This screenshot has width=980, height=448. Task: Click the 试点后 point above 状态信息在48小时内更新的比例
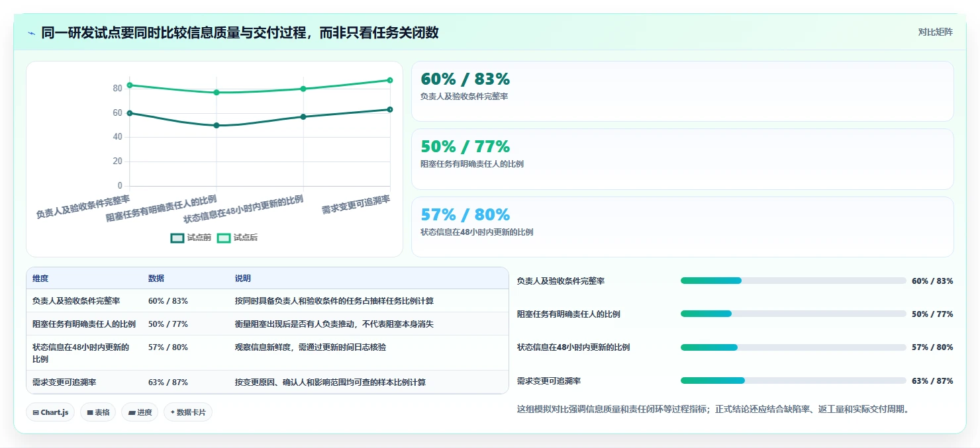click(x=303, y=89)
